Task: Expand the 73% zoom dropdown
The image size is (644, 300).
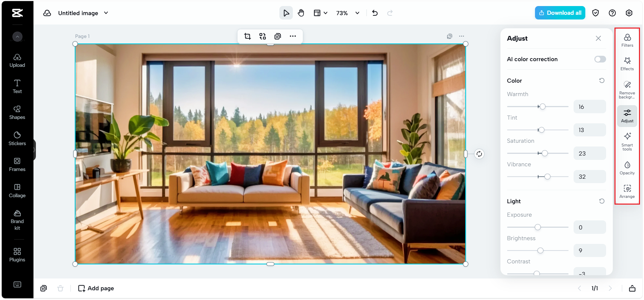Action: point(357,13)
